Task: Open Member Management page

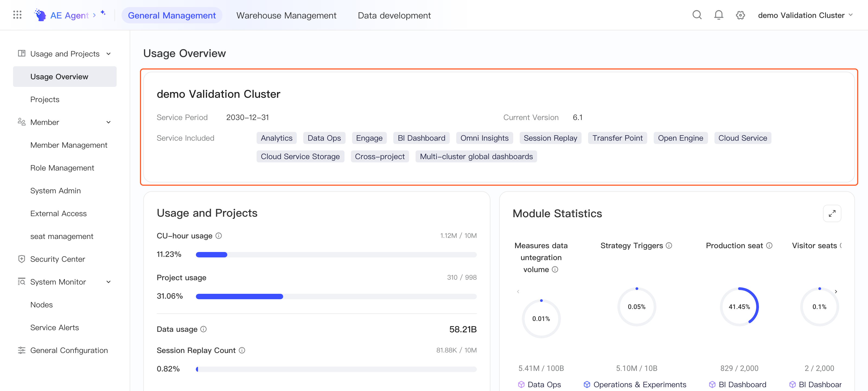Action: point(69,145)
